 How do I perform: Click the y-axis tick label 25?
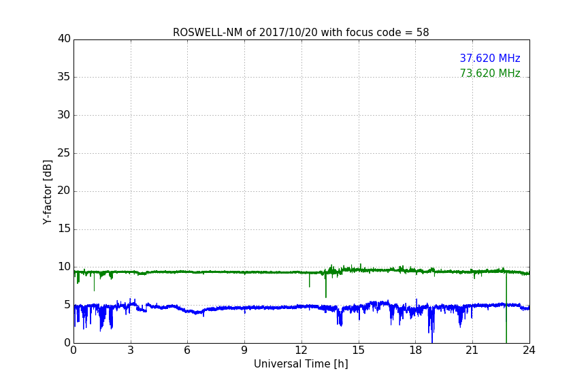pyautogui.click(x=64, y=152)
